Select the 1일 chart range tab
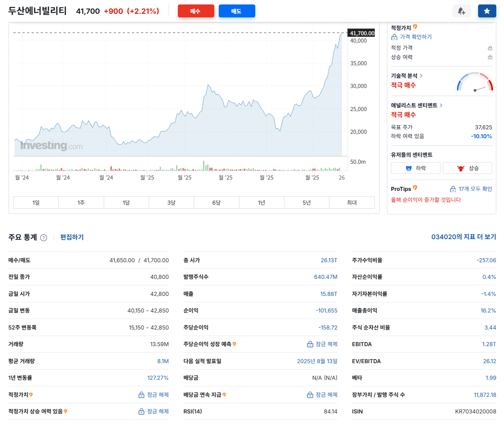Image resolution: width=504 pixels, height=428 pixels. click(x=36, y=203)
